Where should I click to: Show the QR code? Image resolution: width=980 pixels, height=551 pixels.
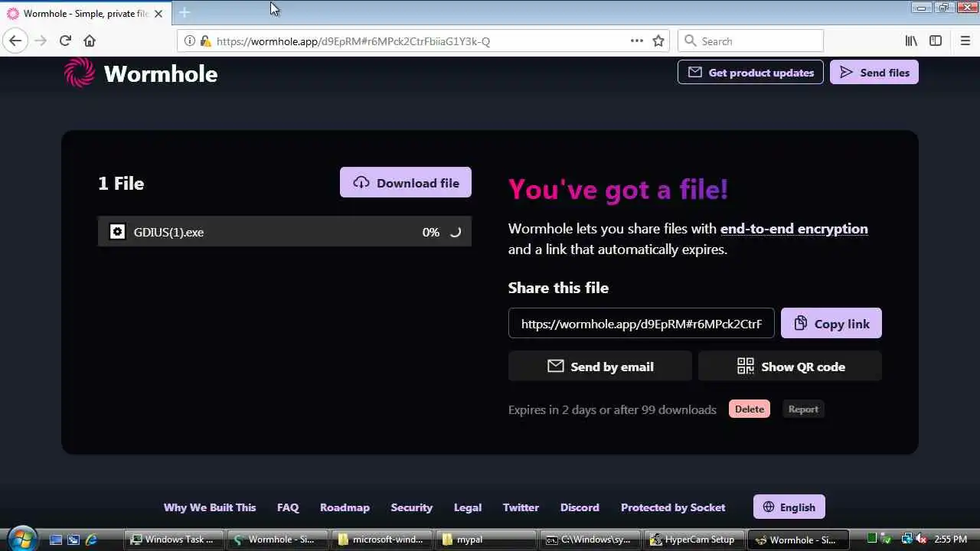point(790,366)
